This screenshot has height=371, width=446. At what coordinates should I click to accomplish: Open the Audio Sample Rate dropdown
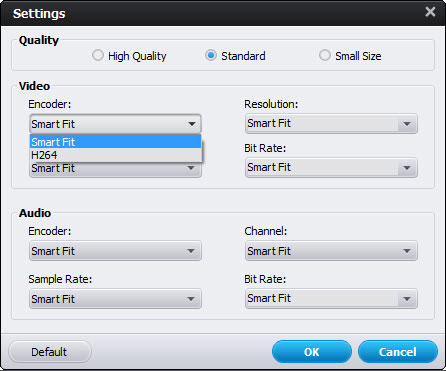tap(115, 299)
